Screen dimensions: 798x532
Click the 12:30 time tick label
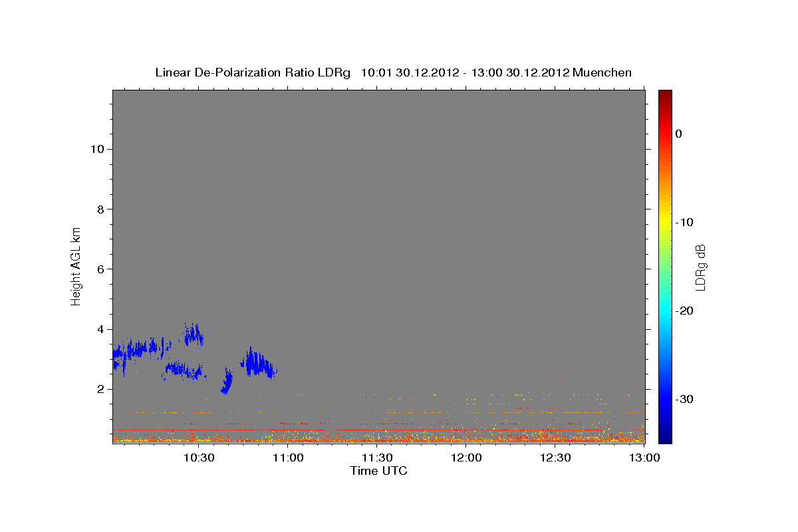tap(556, 458)
